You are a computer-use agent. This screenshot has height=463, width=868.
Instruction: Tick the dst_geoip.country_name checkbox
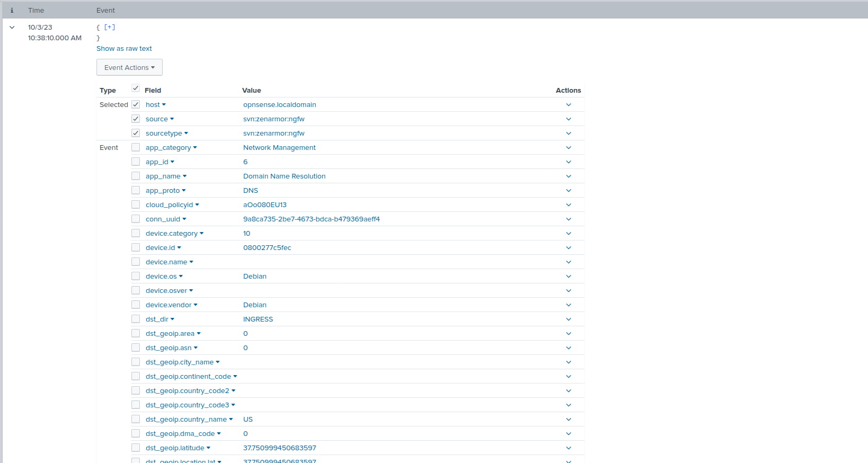click(x=136, y=419)
